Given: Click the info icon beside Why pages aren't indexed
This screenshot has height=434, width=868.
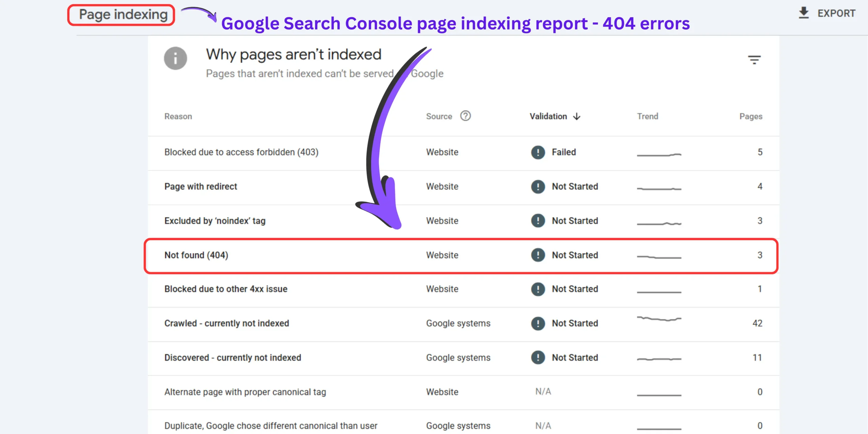Looking at the screenshot, I should tap(175, 58).
